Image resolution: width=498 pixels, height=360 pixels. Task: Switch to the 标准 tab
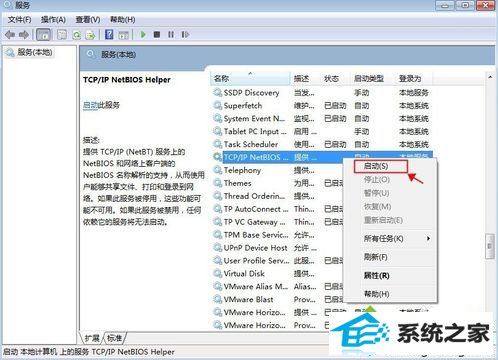[115, 338]
